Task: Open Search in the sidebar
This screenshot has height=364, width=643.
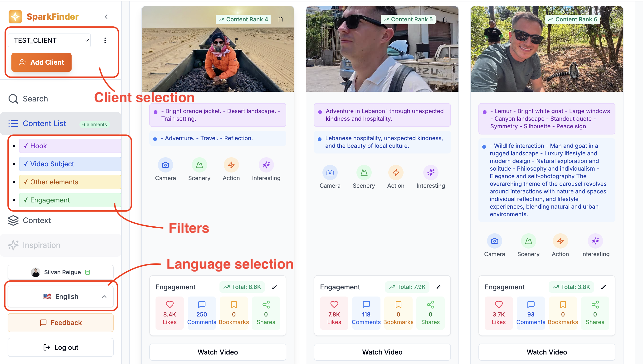Action: pyautogui.click(x=35, y=99)
